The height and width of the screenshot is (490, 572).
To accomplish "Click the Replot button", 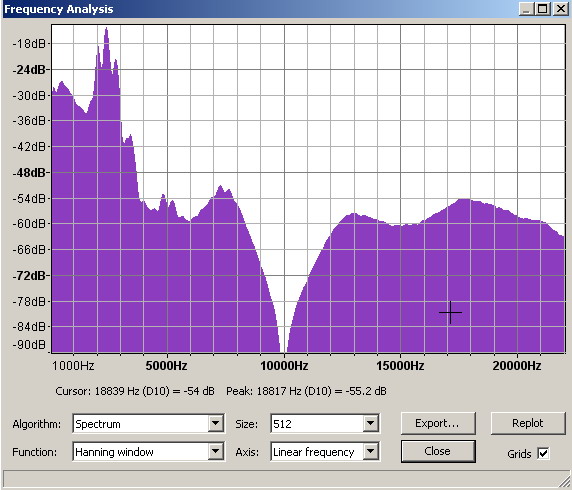I will click(528, 423).
